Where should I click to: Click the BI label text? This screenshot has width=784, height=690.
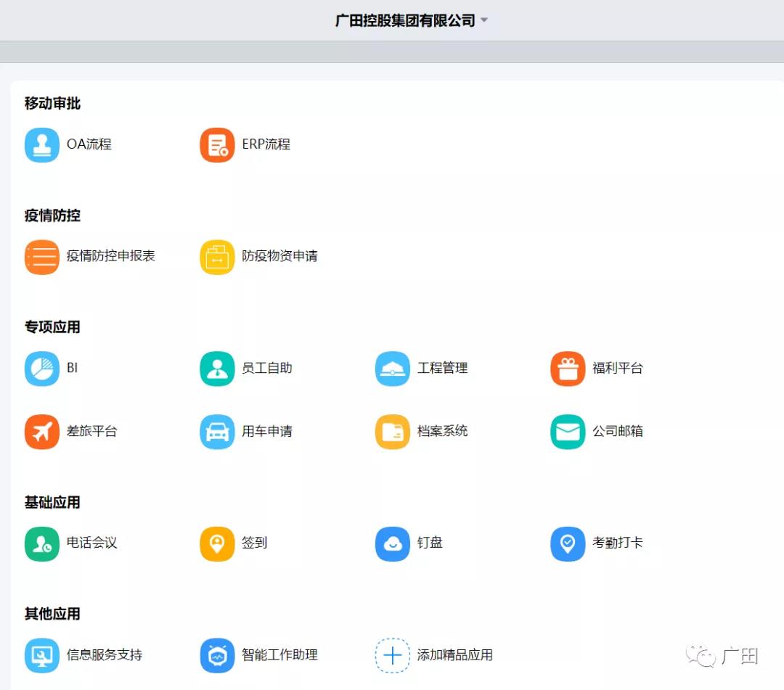72,369
